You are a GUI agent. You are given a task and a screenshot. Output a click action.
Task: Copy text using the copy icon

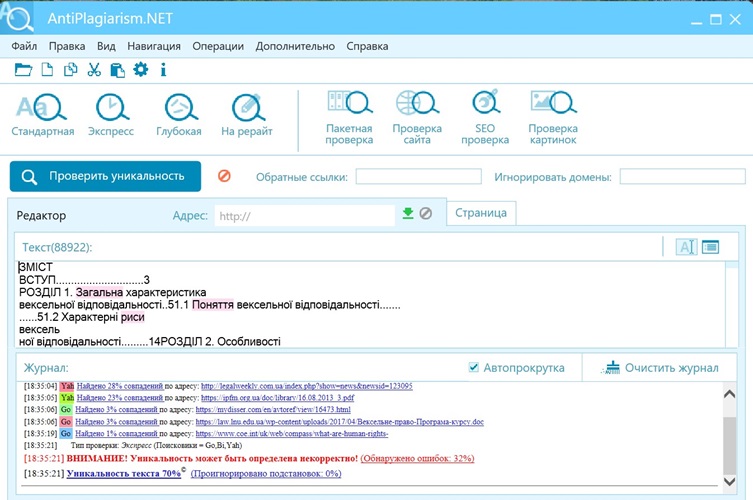(x=71, y=70)
